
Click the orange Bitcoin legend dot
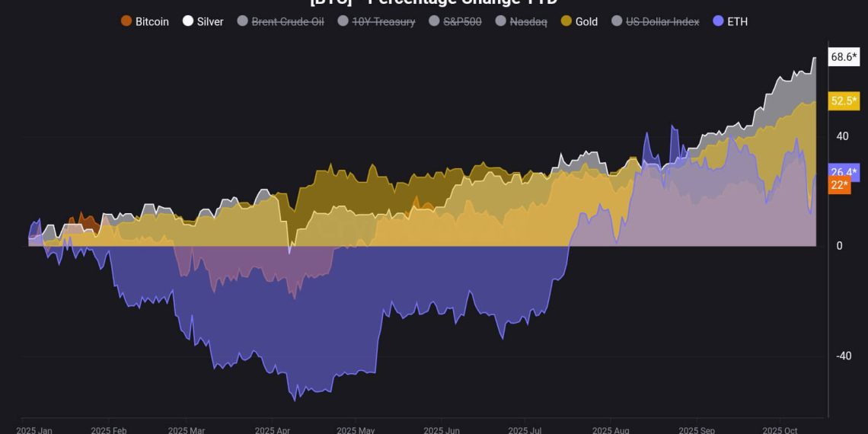pyautogui.click(x=126, y=21)
